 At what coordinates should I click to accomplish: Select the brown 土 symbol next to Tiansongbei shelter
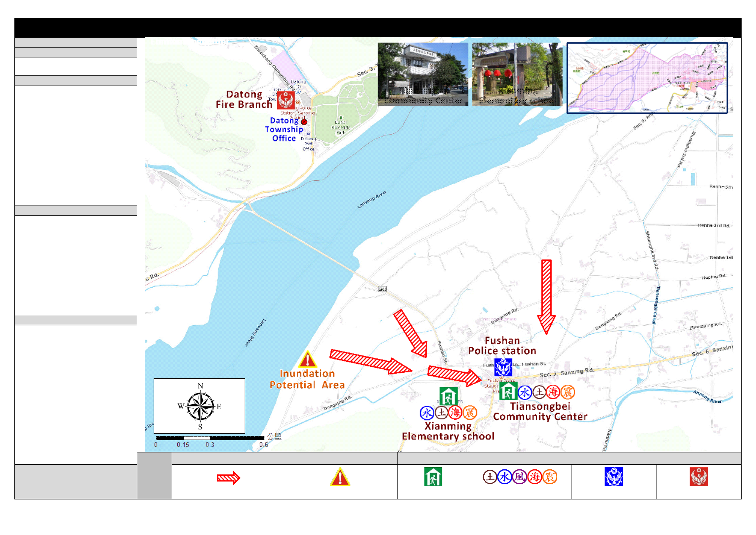pos(539,393)
